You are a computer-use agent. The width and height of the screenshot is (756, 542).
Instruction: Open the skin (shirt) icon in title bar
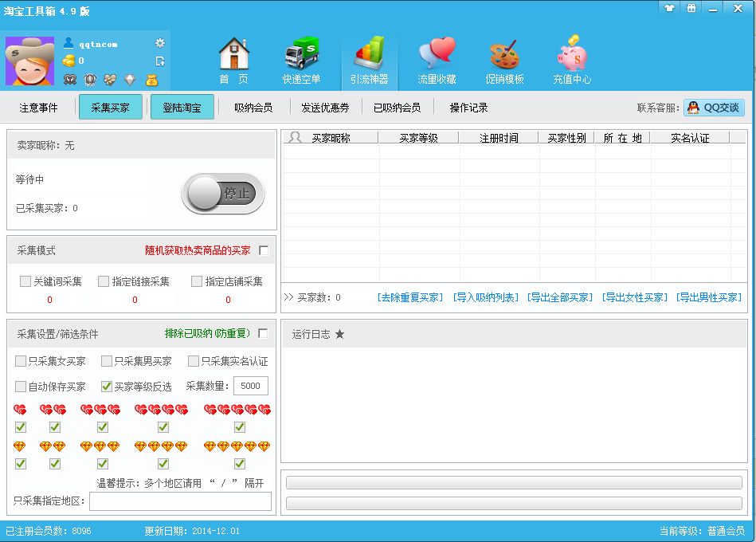pyautogui.click(x=669, y=8)
